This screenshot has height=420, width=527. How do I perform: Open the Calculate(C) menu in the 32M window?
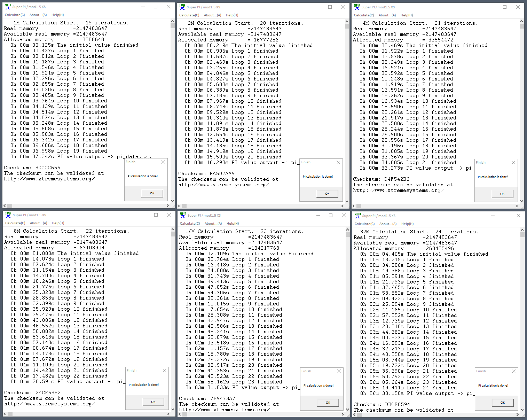click(365, 224)
